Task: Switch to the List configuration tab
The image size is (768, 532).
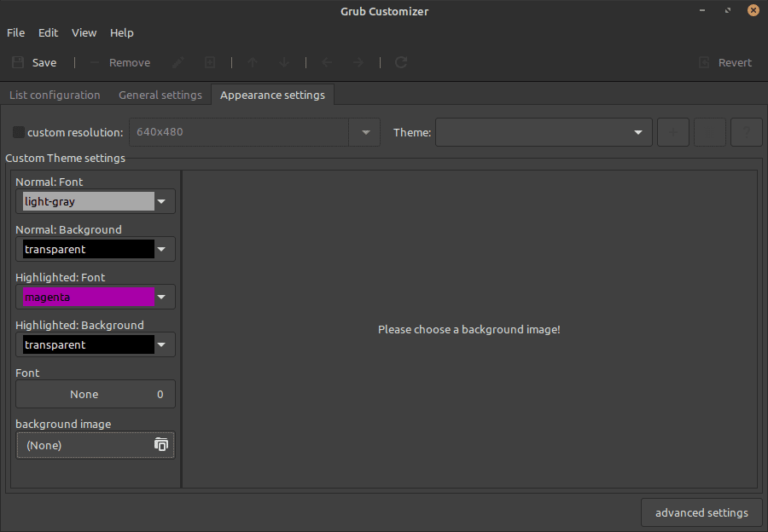Action: (55, 95)
